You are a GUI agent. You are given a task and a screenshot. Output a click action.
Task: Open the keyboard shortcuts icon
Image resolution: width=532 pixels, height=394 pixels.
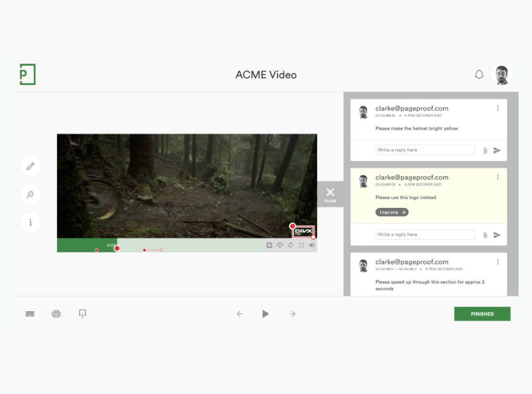(29, 314)
